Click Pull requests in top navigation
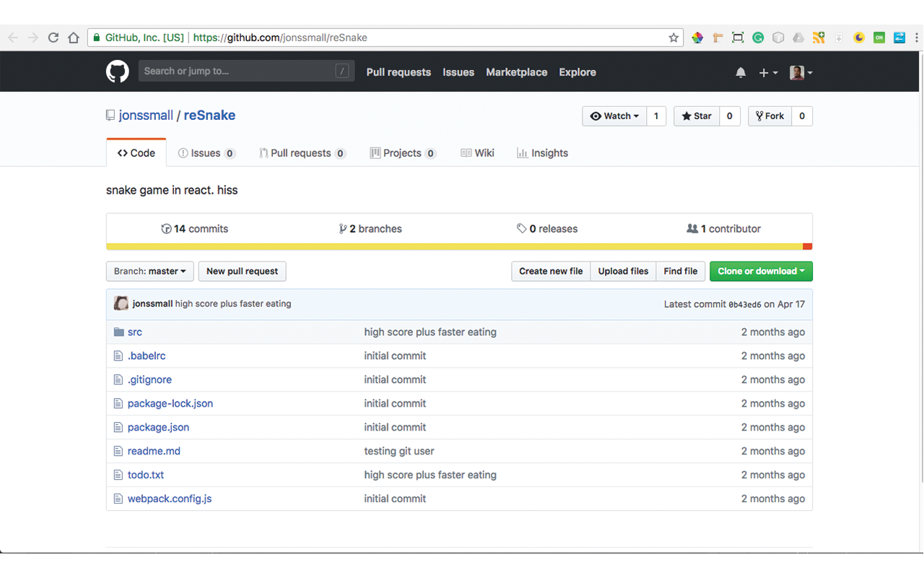The width and height of the screenshot is (924, 578). [398, 72]
